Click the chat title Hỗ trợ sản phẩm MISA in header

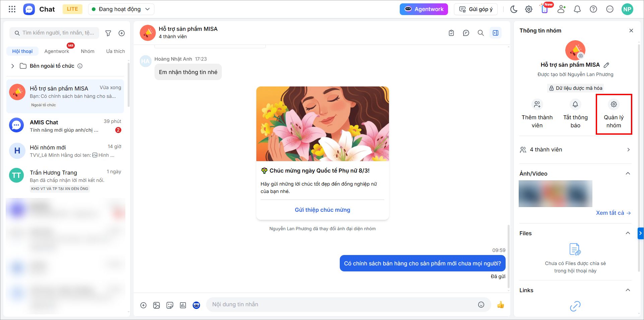(188, 29)
